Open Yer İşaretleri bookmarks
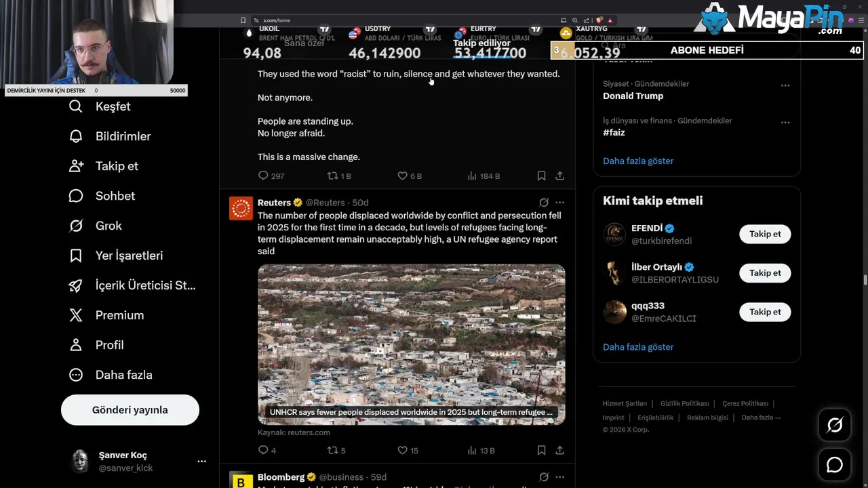The image size is (868, 488). (116, 256)
